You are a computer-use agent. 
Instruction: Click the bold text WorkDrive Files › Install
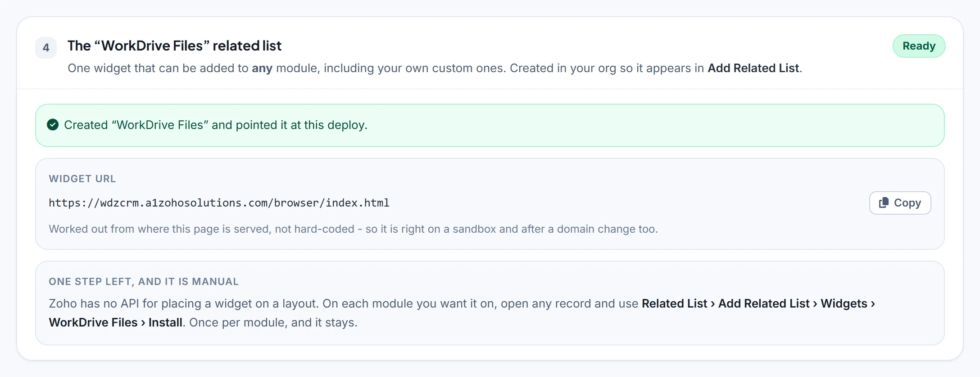pos(115,322)
